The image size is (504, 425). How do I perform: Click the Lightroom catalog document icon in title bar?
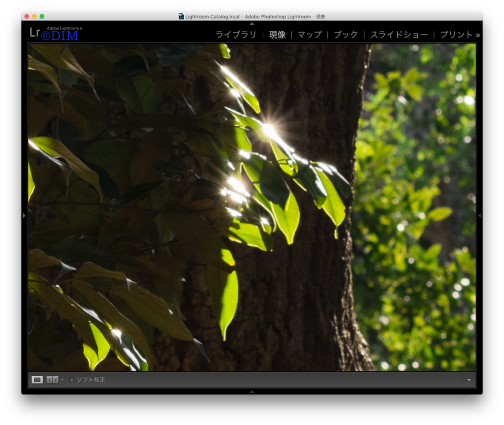181,16
